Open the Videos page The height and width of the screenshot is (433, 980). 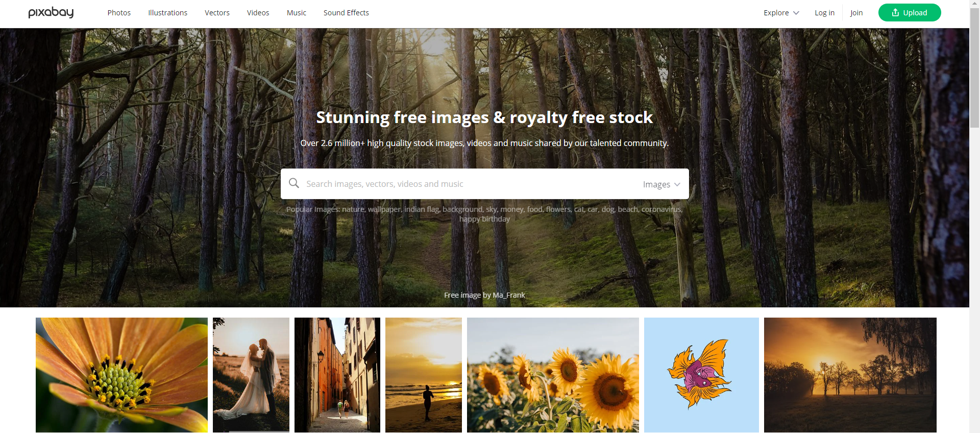258,13
